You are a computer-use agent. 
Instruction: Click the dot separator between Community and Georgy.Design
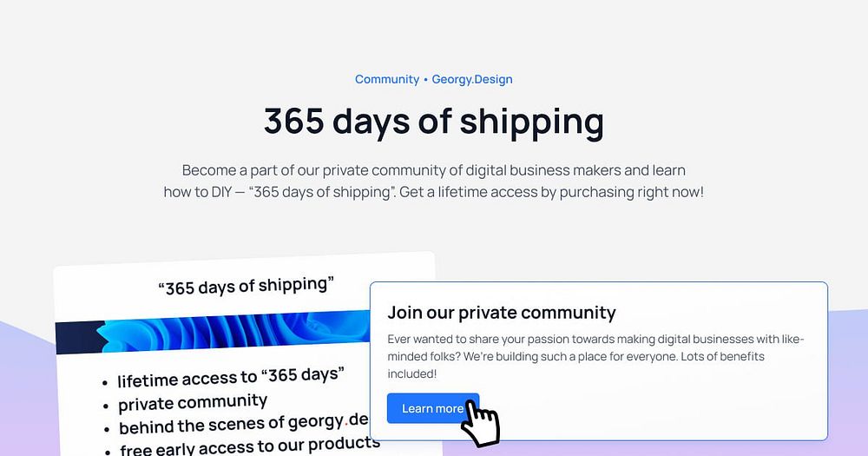click(x=425, y=80)
